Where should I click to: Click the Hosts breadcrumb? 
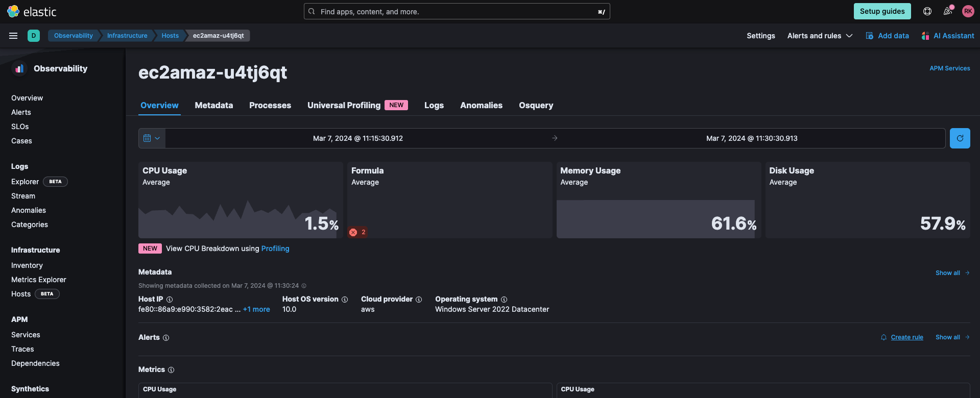click(x=170, y=36)
